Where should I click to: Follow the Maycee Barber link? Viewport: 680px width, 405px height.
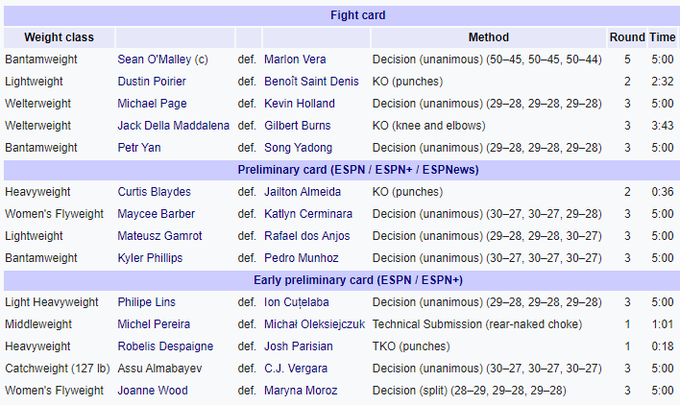point(156,213)
